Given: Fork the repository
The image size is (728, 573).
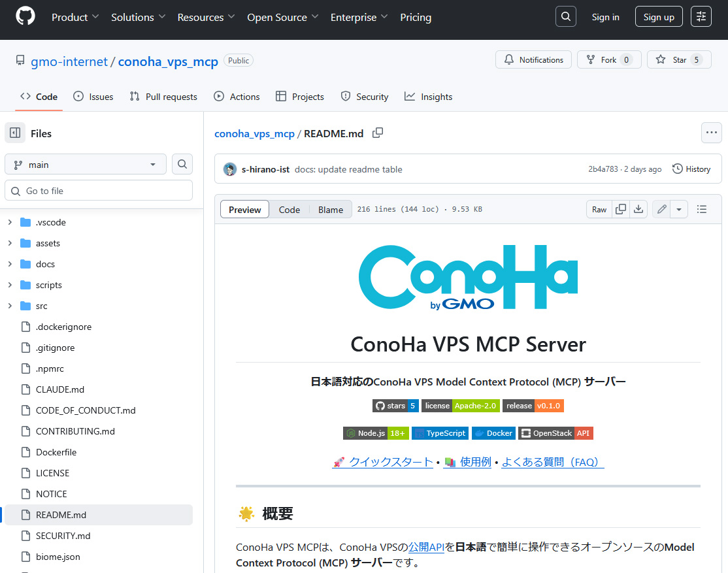Looking at the screenshot, I should click(609, 59).
